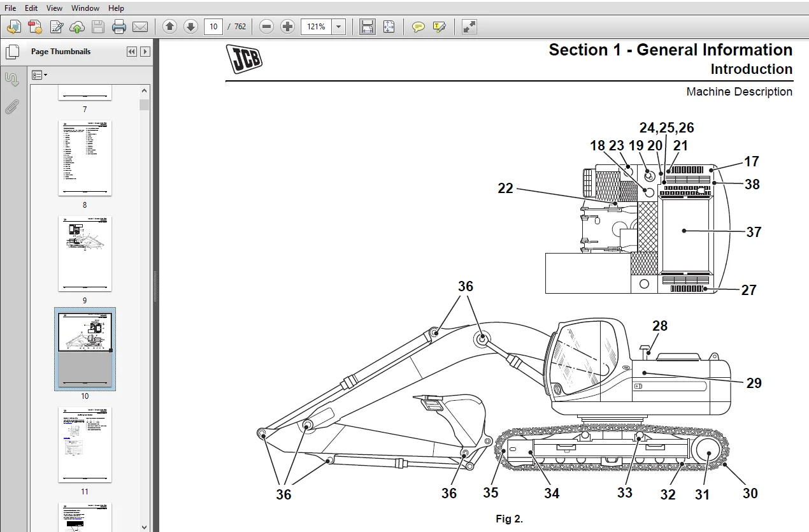Expand the thumbnails panel with right-arrow button
The image size is (809, 532).
[145, 52]
